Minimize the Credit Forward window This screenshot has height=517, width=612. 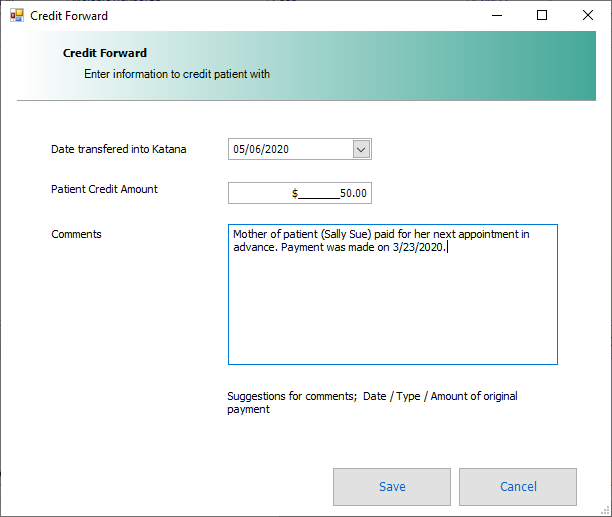click(497, 16)
